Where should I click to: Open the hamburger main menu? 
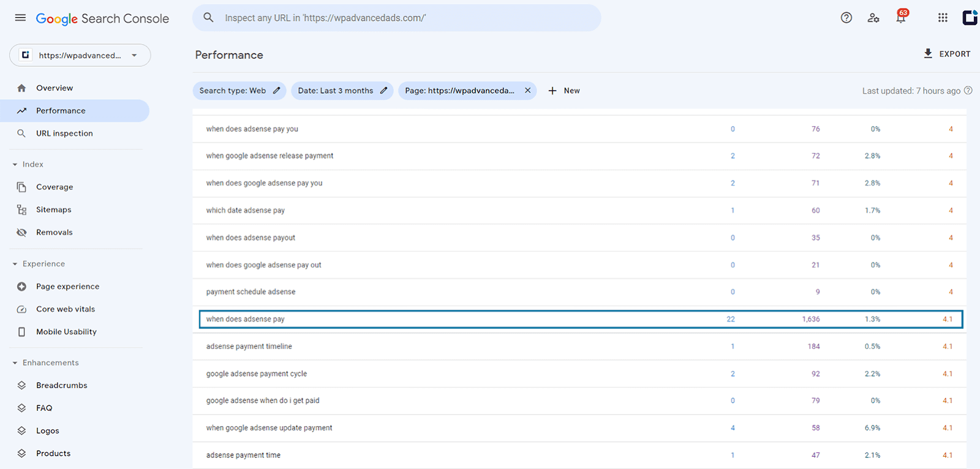(x=20, y=18)
